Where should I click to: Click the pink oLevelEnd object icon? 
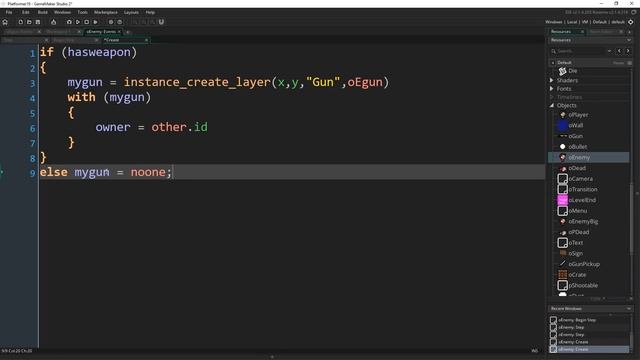[562, 200]
